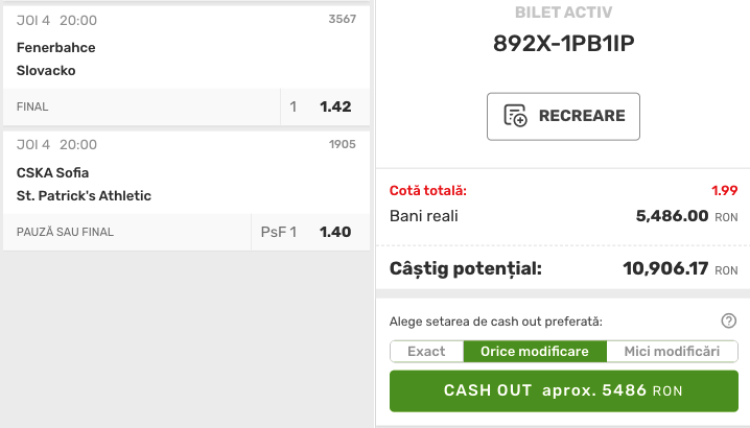The height and width of the screenshot is (428, 750).
Task: Click the Cotă totală value 1.99
Action: [x=723, y=190]
